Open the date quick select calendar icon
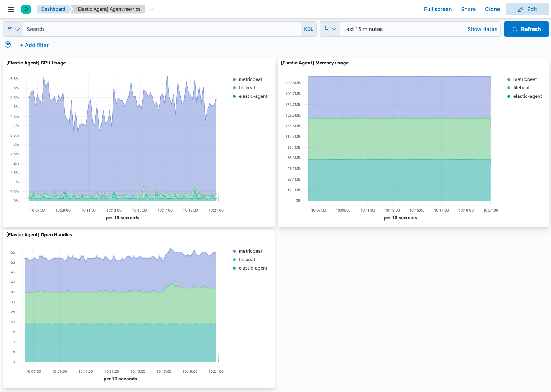 click(x=327, y=29)
